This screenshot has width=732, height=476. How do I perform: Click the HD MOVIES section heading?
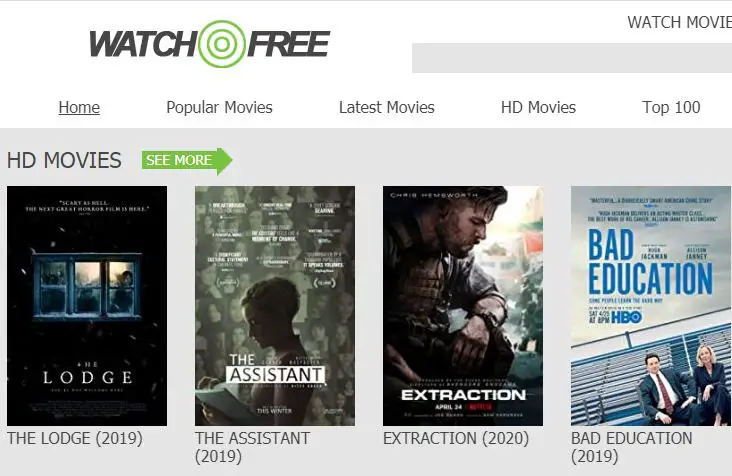coord(64,161)
